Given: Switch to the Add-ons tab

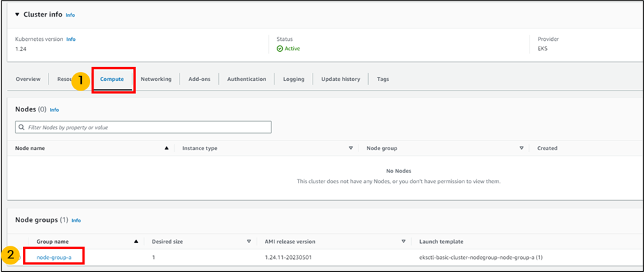Looking at the screenshot, I should [x=199, y=79].
